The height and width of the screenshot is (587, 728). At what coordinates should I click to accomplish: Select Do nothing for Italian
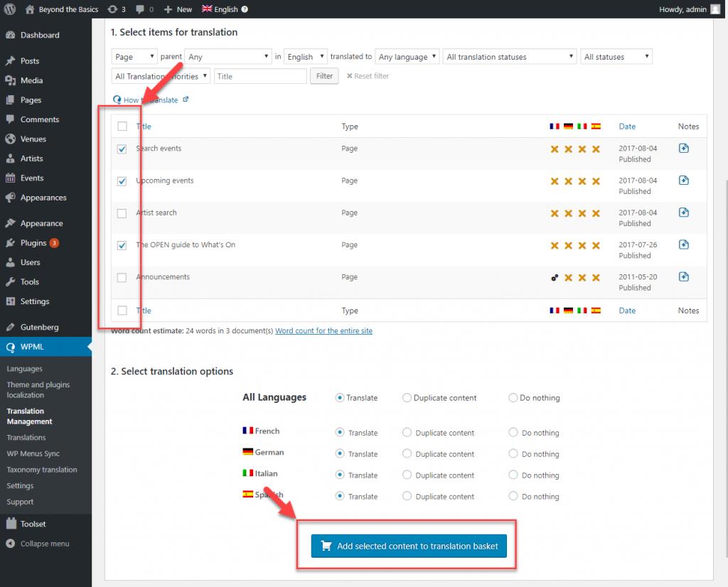513,475
